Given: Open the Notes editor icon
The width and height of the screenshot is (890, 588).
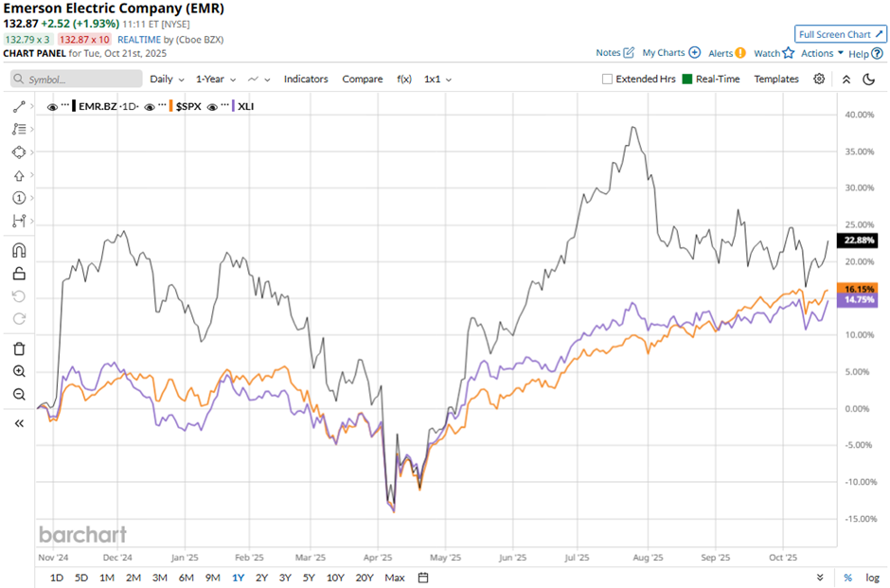Looking at the screenshot, I should (x=629, y=53).
